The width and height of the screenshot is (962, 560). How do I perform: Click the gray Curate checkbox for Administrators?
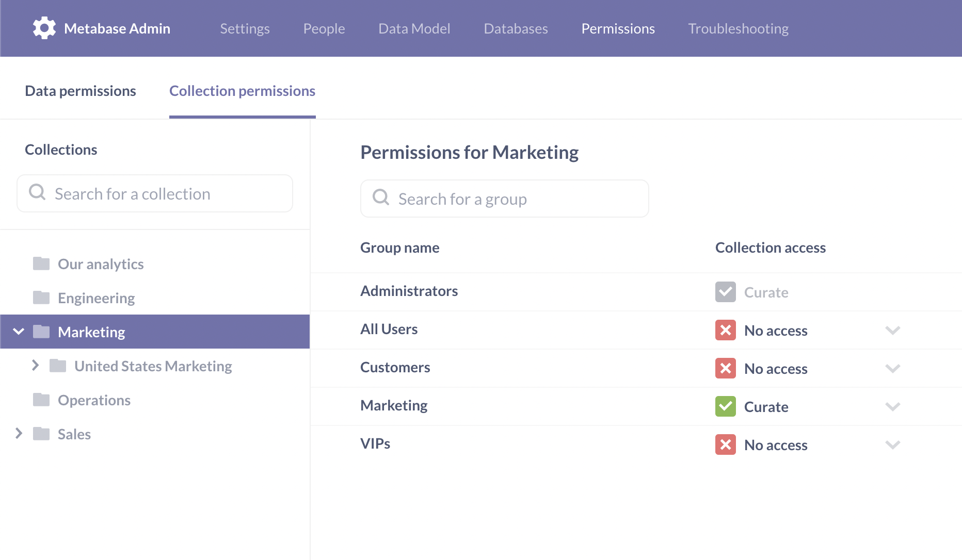pos(726,291)
